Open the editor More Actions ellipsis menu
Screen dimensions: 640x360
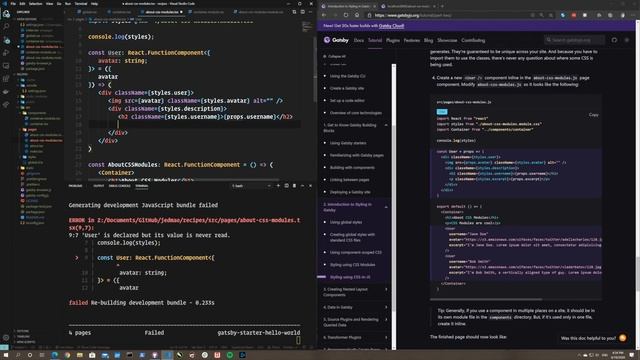tap(310, 12)
